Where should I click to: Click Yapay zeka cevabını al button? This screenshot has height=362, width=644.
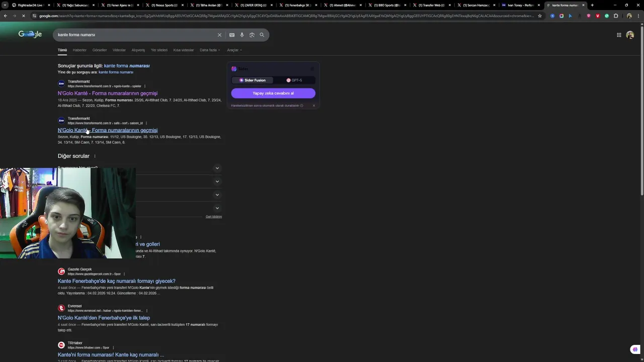[273, 93]
